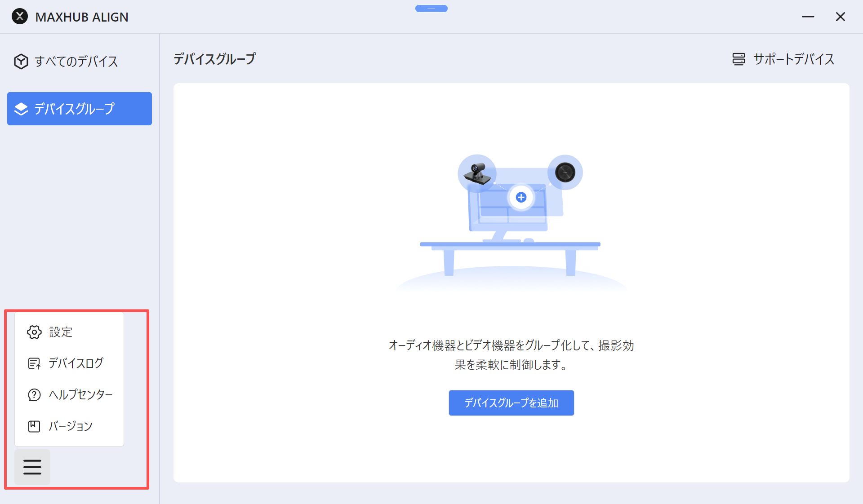Open the 設定 menu entry

point(60,332)
